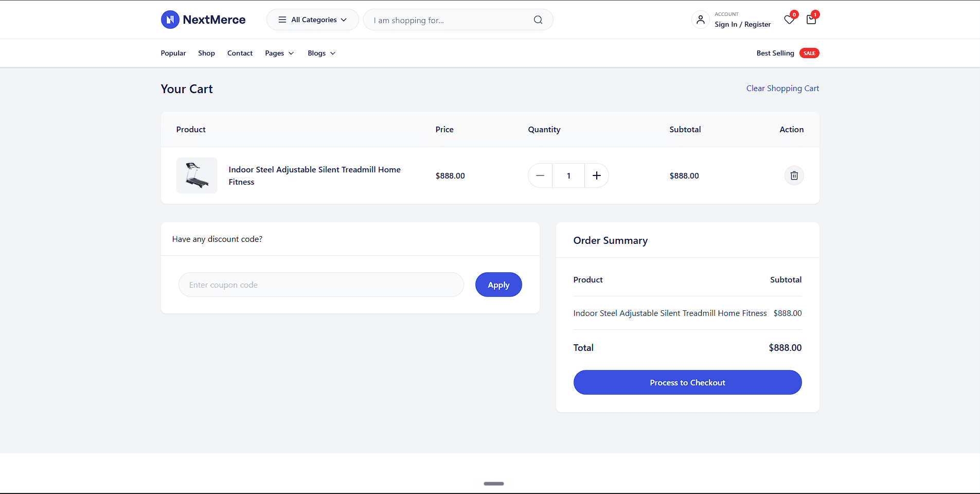The image size is (980, 494).
Task: Increase treadmill quantity with plus button
Action: (x=597, y=175)
